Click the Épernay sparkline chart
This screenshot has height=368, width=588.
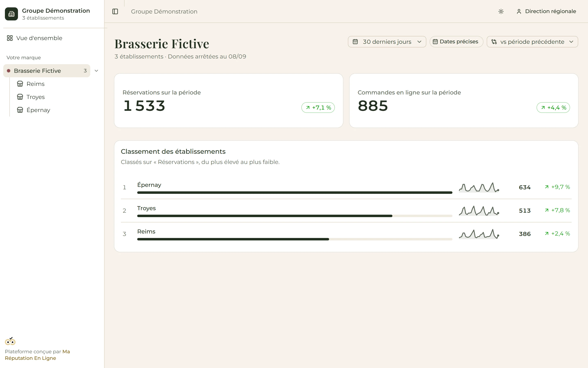(479, 187)
